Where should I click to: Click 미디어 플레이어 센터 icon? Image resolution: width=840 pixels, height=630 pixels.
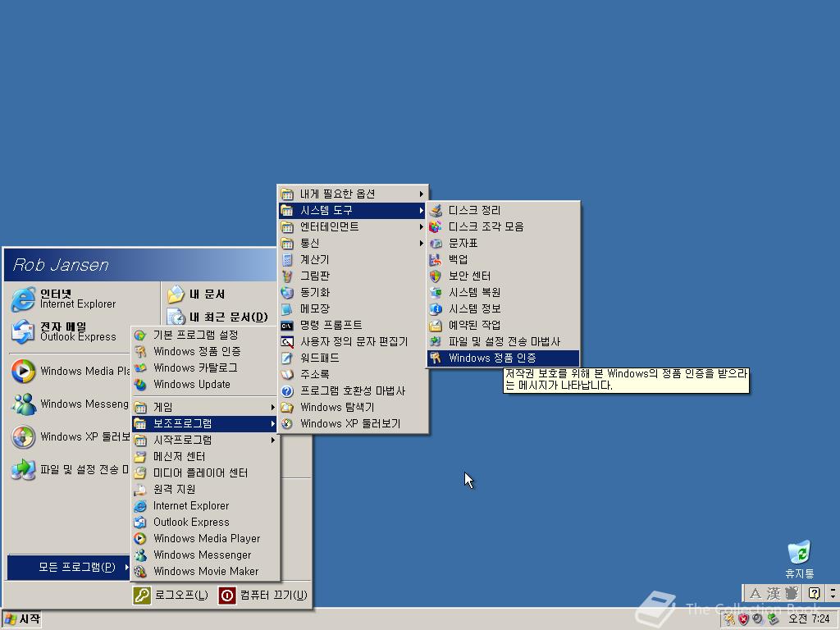[x=139, y=473]
